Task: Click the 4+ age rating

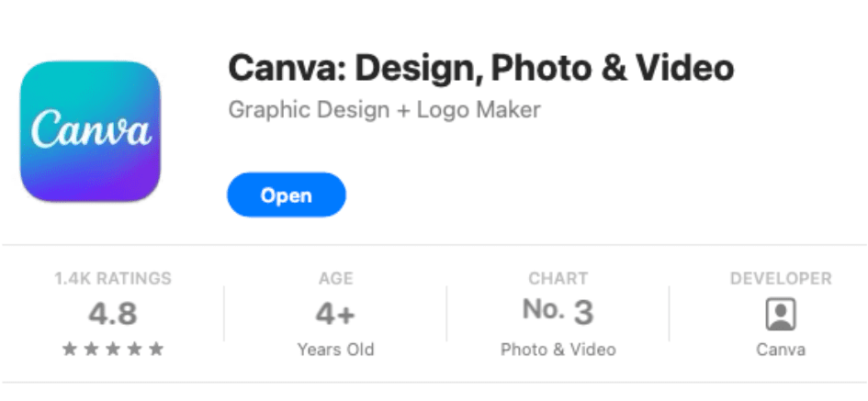Action: 335,314
